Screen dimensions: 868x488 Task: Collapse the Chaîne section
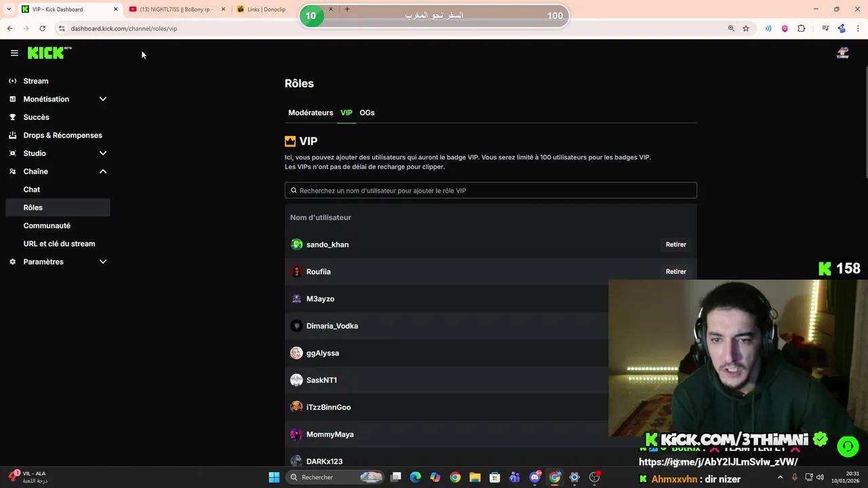103,171
